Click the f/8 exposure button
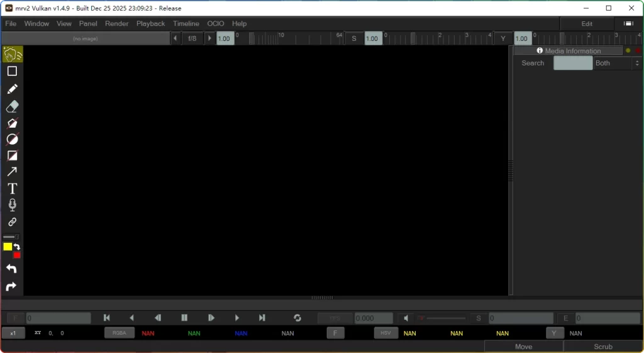This screenshot has height=353, width=644. click(x=192, y=38)
